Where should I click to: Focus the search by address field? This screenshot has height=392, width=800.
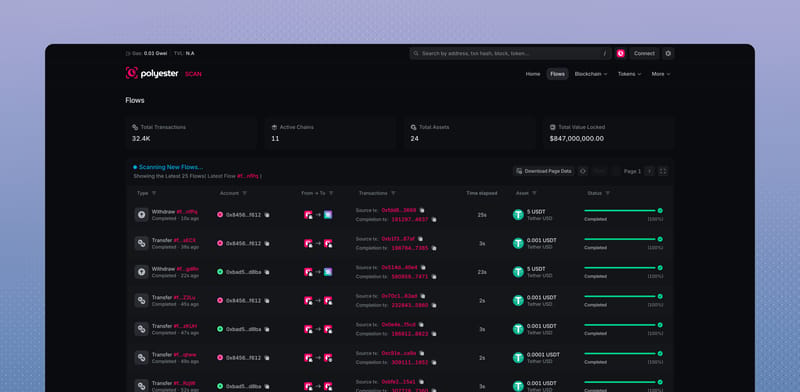510,54
